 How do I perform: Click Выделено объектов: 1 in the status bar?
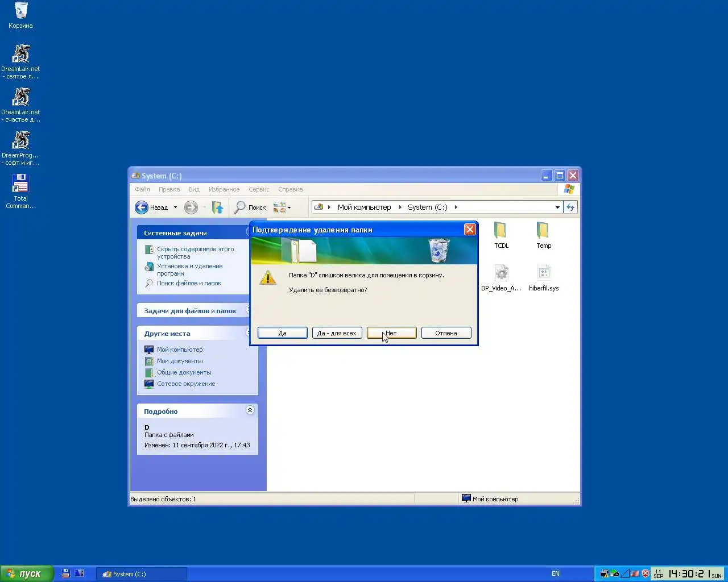(x=163, y=499)
